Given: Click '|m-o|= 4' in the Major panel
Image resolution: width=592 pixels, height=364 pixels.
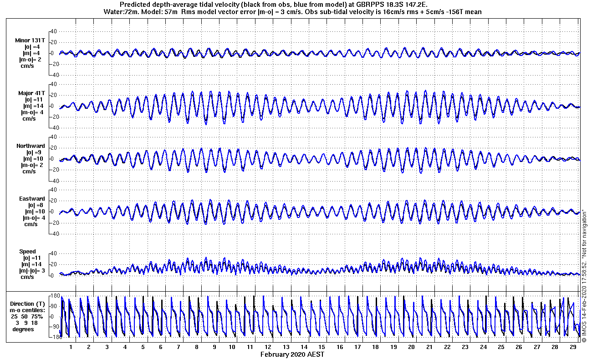Looking at the screenshot, I should pyautogui.click(x=32, y=112).
